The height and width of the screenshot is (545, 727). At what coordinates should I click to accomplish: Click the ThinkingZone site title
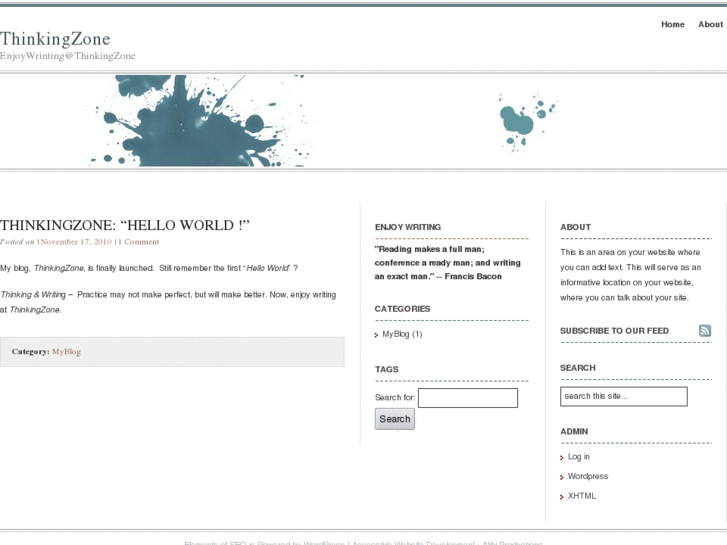point(55,39)
